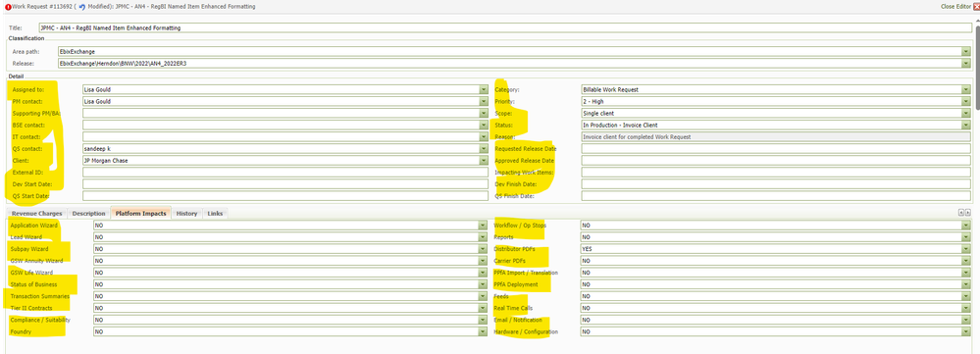The image size is (980, 354).
Task: Click the greyed Reason field
Action: (776, 136)
